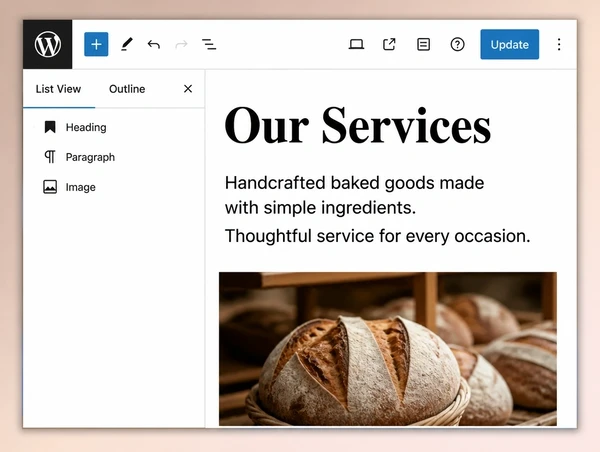Select the Paragraph block in list view
This screenshot has width=600, height=452.
(x=114, y=157)
